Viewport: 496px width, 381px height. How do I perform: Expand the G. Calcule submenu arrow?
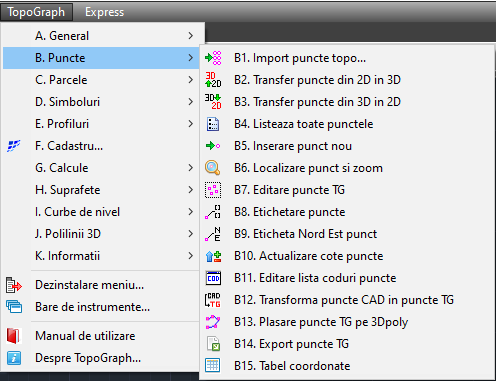coord(191,168)
